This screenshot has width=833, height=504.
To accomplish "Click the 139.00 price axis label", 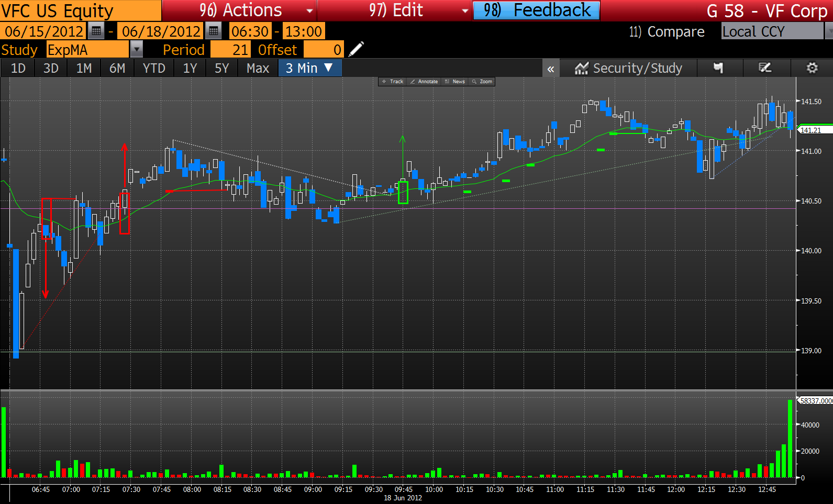I will 811,351.
